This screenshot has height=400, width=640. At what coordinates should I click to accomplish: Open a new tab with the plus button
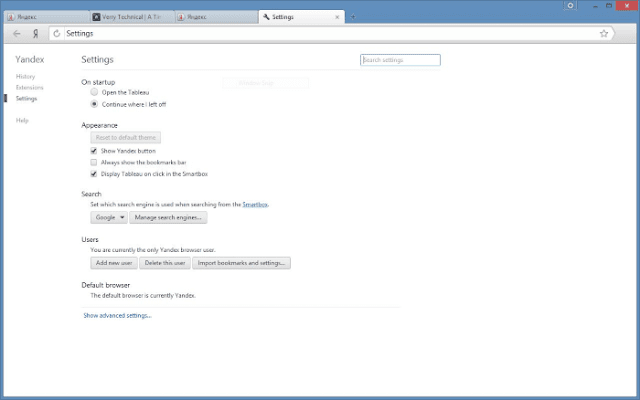[x=353, y=17]
